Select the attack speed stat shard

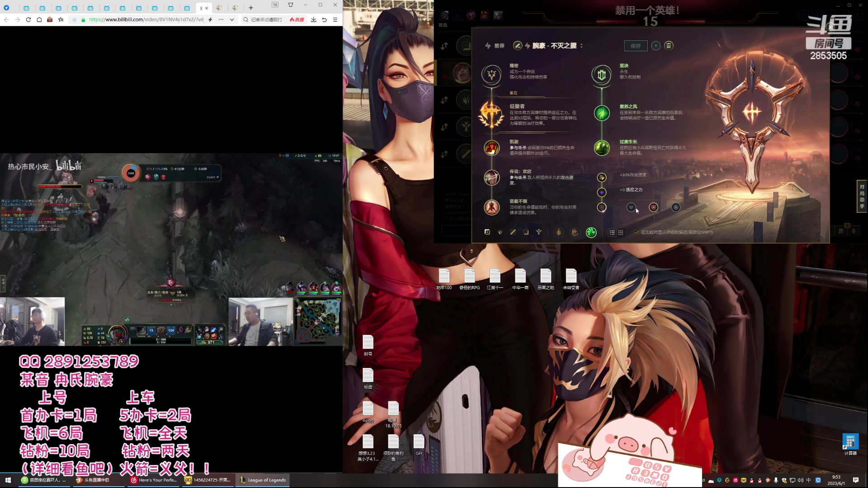[602, 178]
